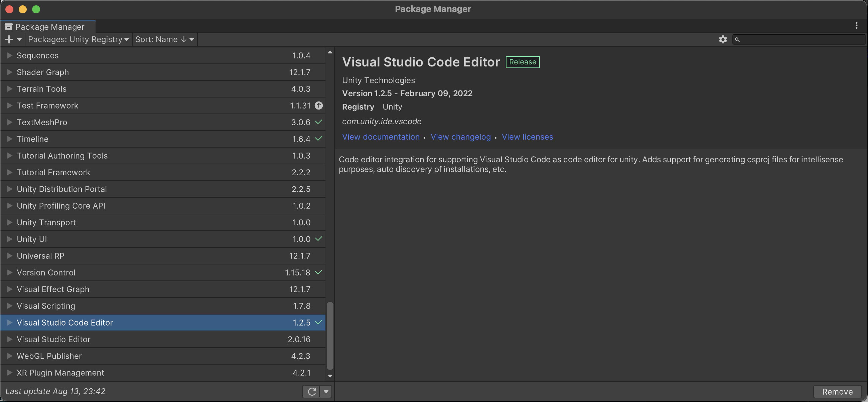
Task: Open View changelog link
Action: pos(461,137)
